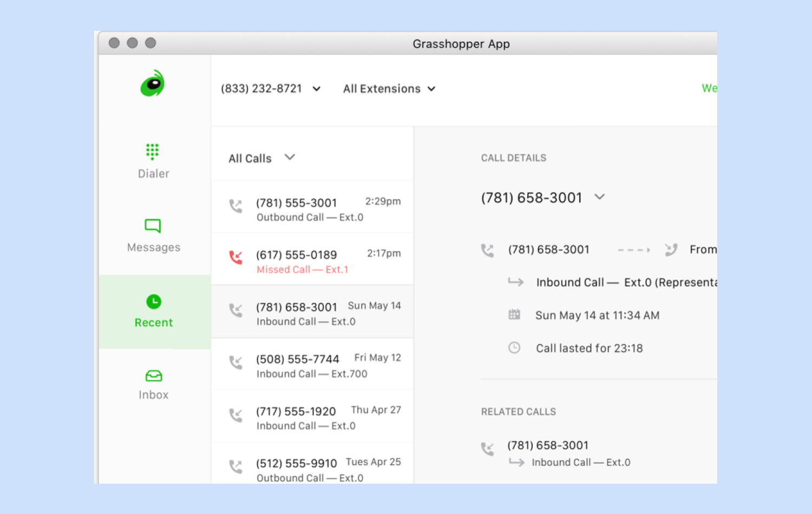
Task: Open the Inbox tray icon
Action: tap(153, 376)
